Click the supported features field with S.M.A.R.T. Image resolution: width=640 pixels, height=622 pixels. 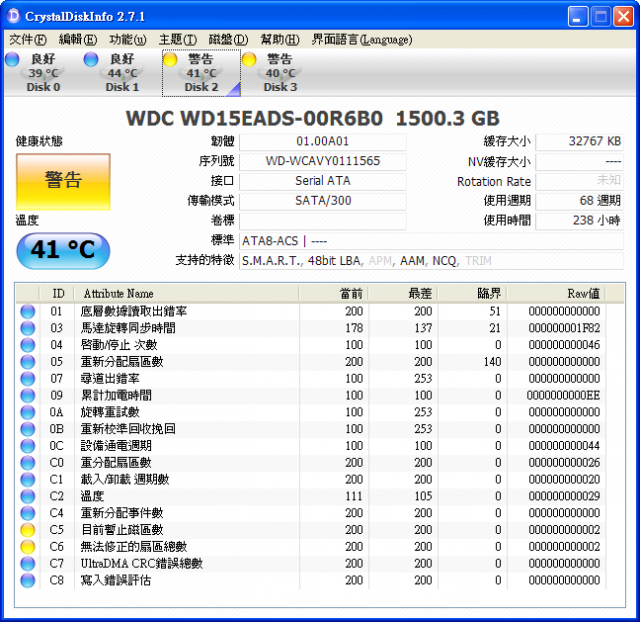click(x=431, y=261)
